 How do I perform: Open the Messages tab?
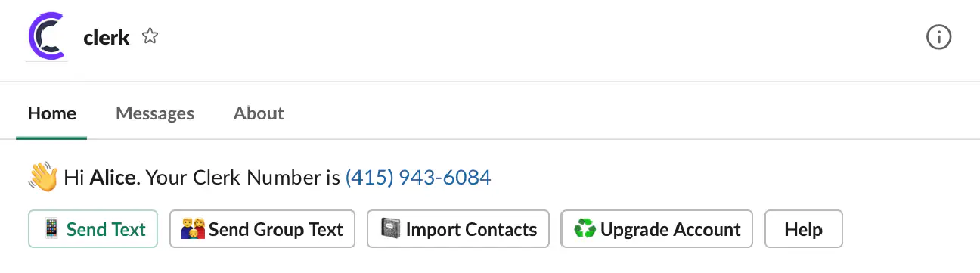pyautogui.click(x=155, y=113)
